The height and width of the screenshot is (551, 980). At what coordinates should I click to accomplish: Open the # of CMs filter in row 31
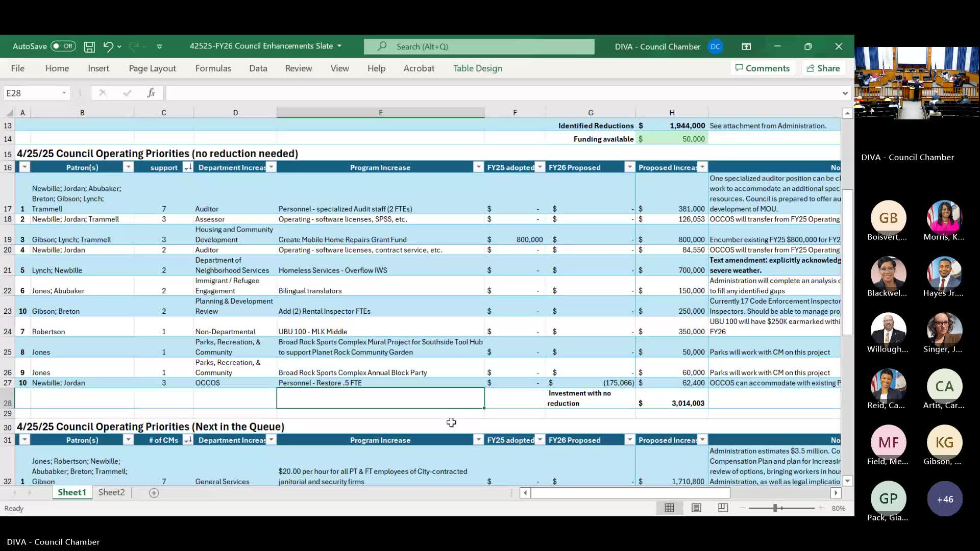(188, 440)
